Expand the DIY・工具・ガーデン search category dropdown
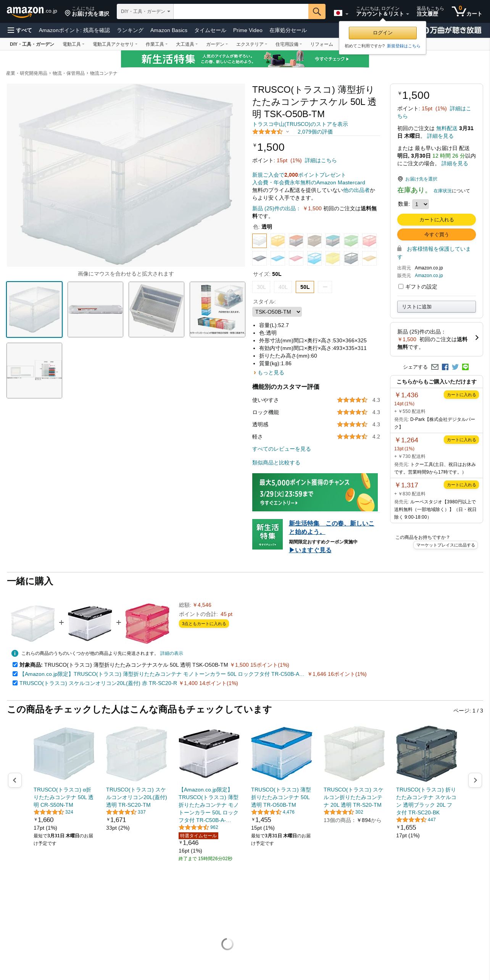Viewport: 490px width, 980px height. (145, 11)
